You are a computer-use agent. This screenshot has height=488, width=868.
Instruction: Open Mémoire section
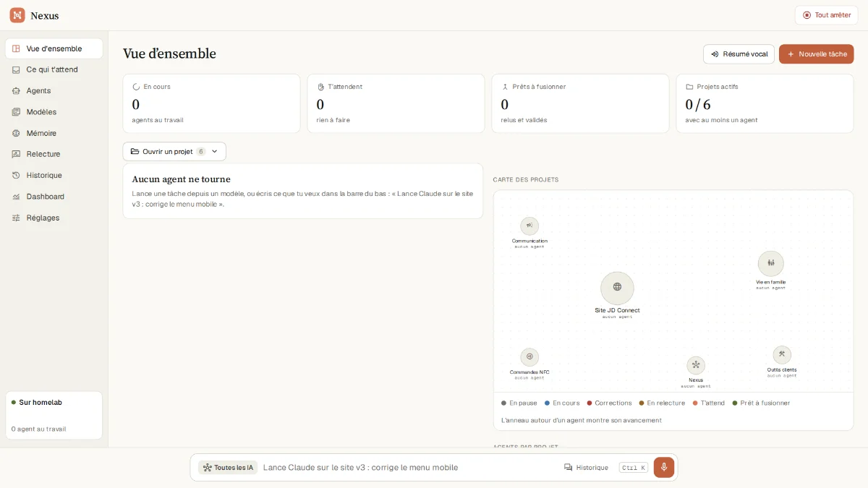click(54, 133)
